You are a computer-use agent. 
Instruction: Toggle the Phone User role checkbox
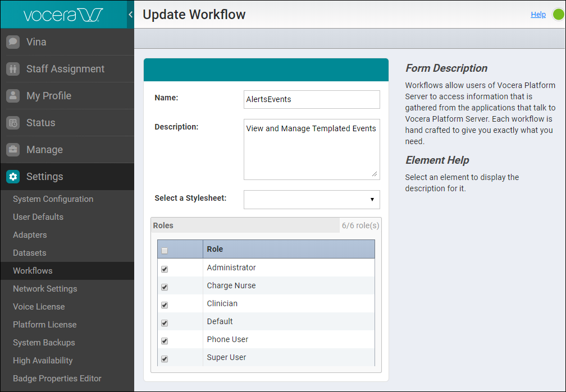pos(164,341)
